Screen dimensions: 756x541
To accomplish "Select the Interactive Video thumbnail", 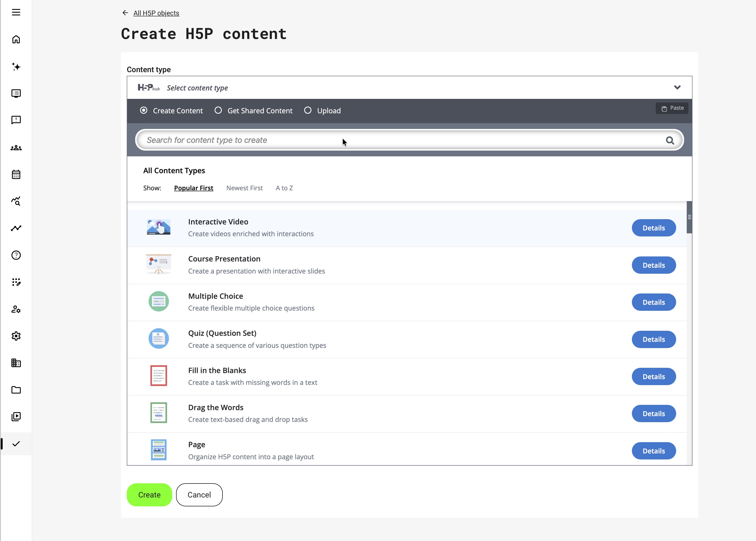I will click(159, 227).
